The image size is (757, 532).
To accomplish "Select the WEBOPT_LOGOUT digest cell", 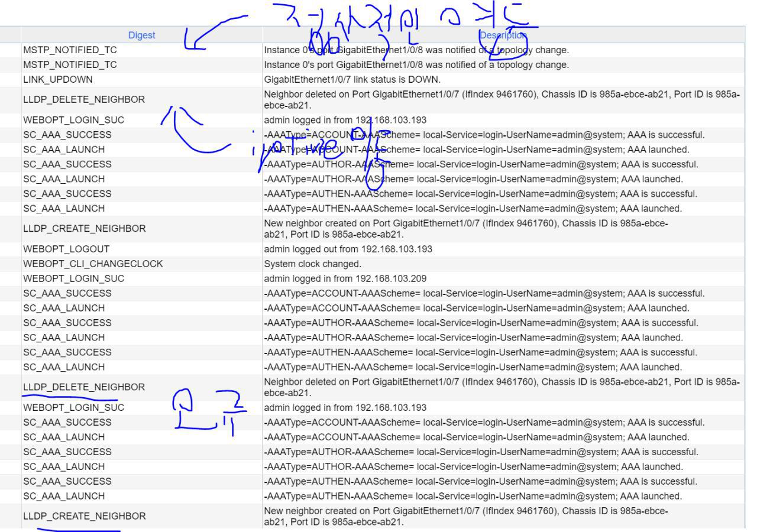I will click(66, 249).
